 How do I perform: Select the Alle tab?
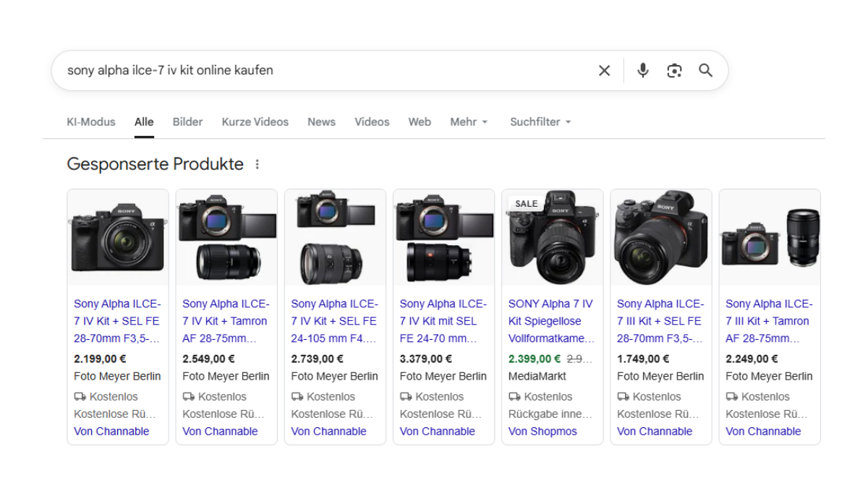pos(144,122)
